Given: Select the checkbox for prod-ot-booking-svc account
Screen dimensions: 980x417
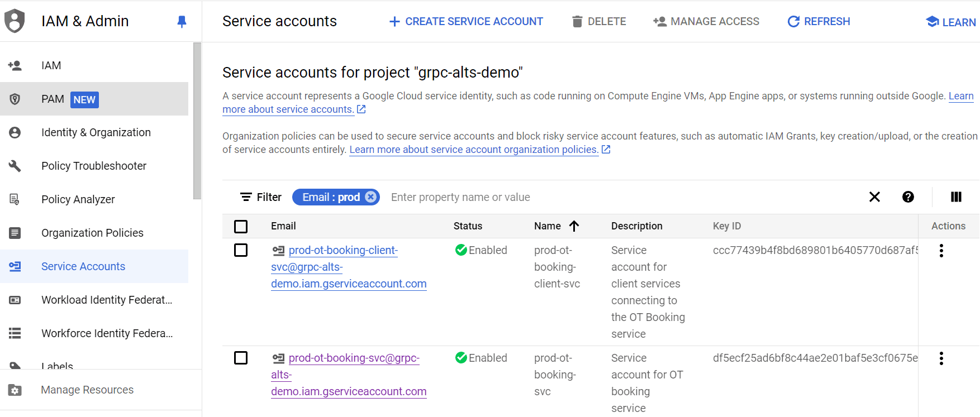Looking at the screenshot, I should click(241, 358).
